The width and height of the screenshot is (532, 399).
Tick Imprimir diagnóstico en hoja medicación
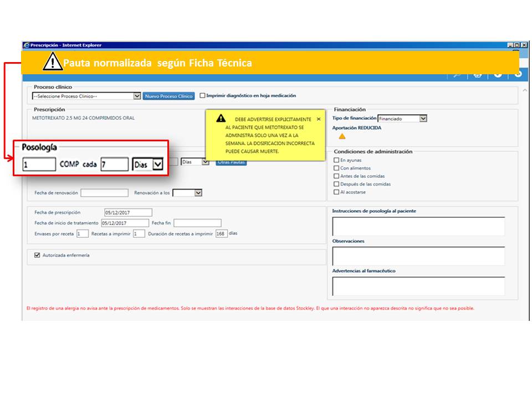202,95
